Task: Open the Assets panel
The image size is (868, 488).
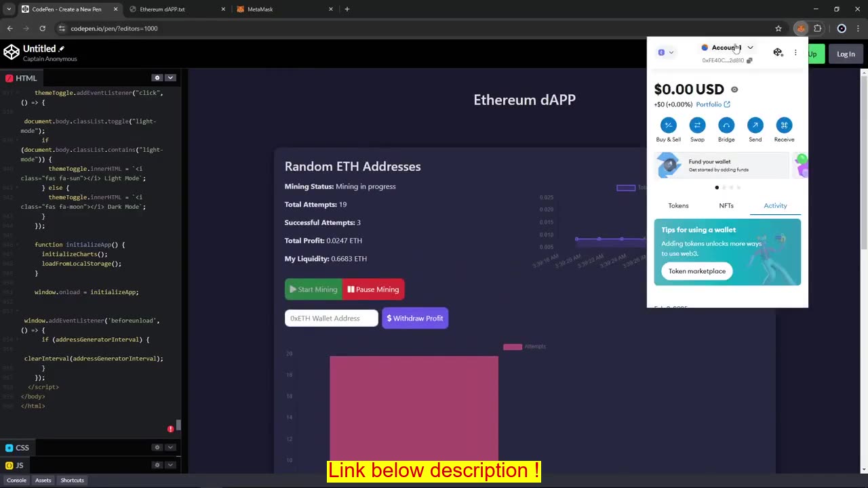Action: point(43,480)
